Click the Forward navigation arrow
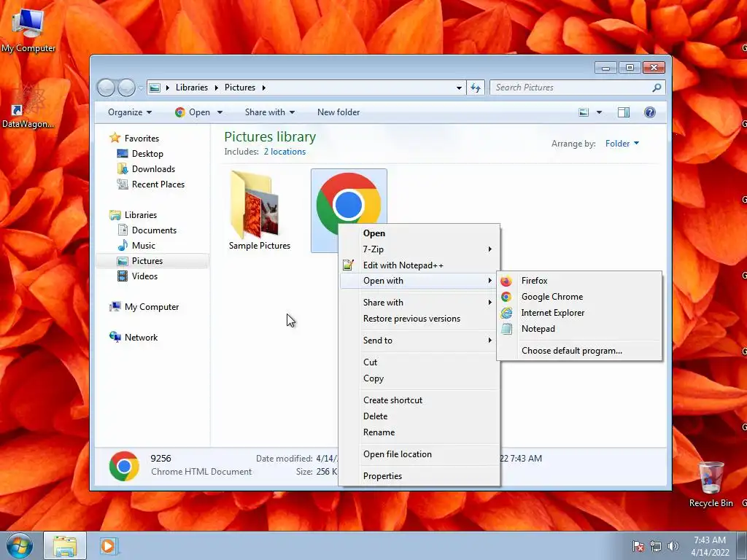This screenshot has height=560, width=747. 126,87
